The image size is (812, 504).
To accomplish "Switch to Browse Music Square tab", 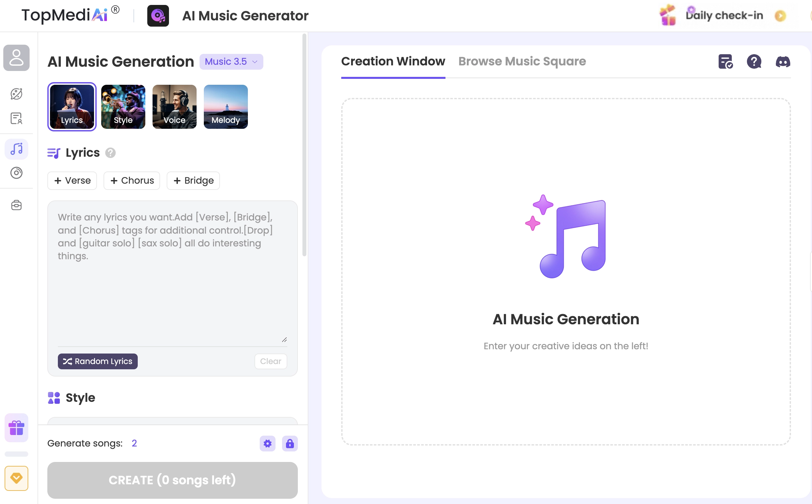I will click(522, 61).
